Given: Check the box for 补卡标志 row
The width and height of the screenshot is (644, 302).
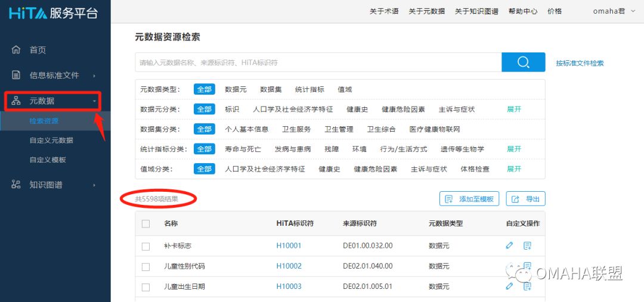Looking at the screenshot, I should (146, 246).
